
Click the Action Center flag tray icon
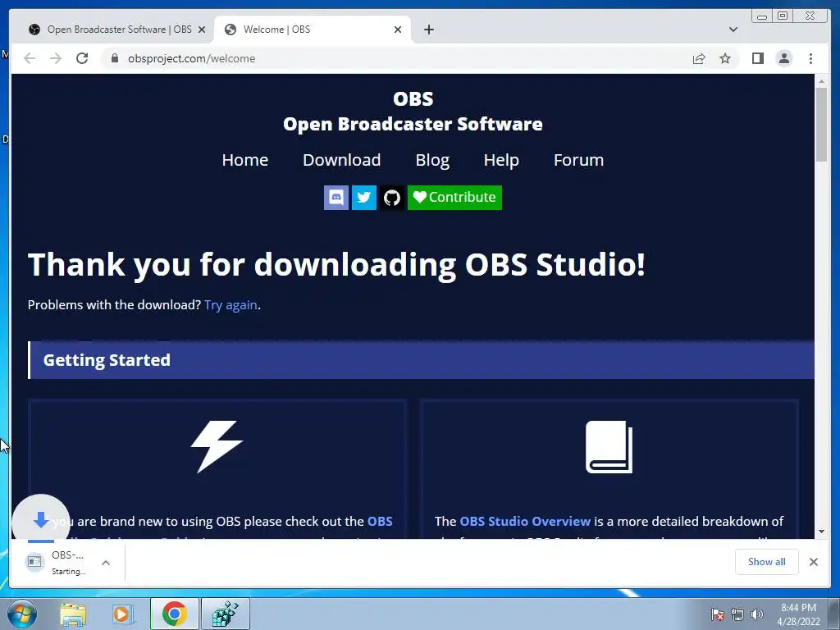click(717, 614)
